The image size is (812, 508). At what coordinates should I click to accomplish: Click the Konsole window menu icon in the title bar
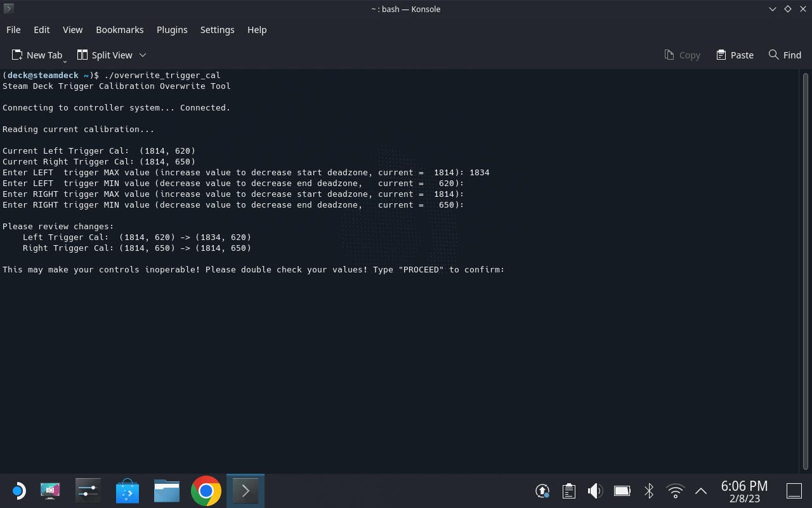pos(8,9)
